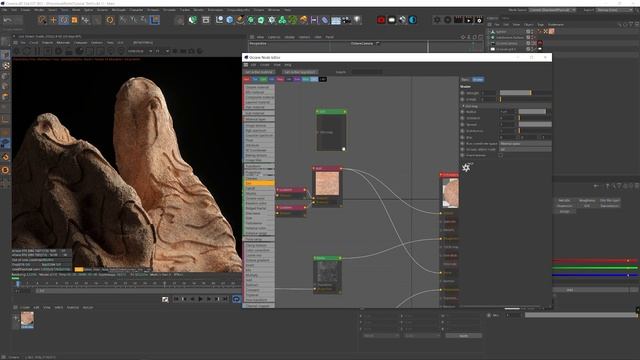This screenshot has height=360, width=640.
Task: Click the viewport camera pan icon
Action: pyautogui.click(x=463, y=37)
